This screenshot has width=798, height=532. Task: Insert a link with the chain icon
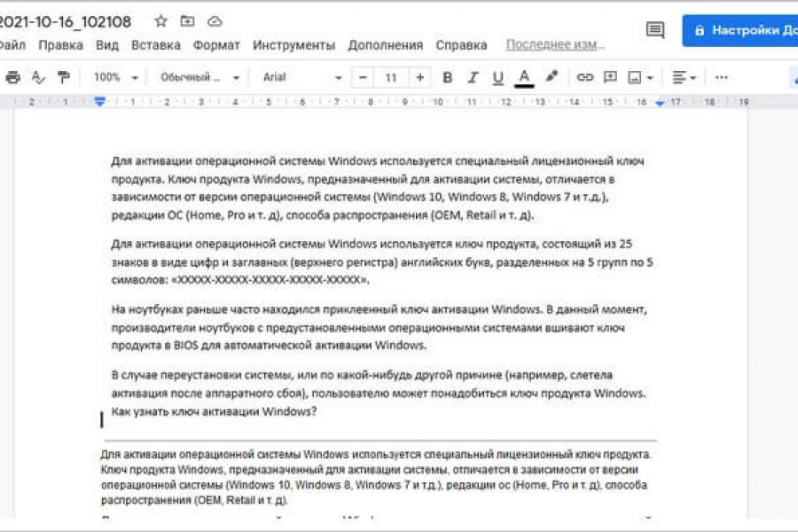coord(585,77)
